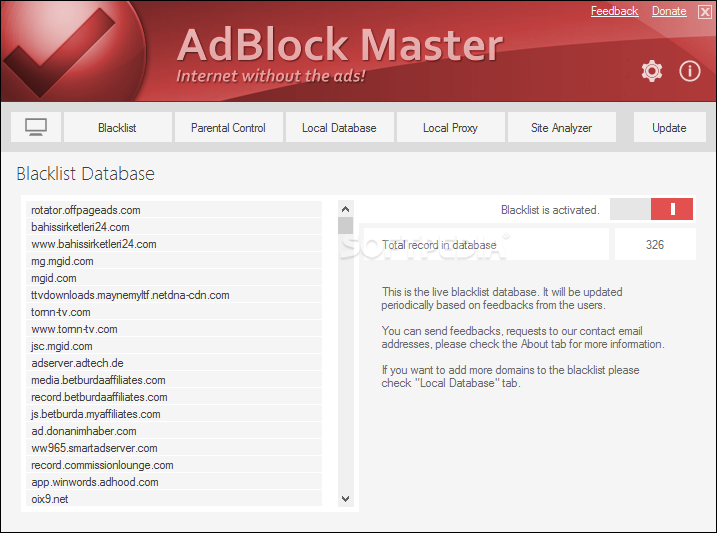Go to the Local Database tab
This screenshot has width=717, height=533.
point(340,127)
